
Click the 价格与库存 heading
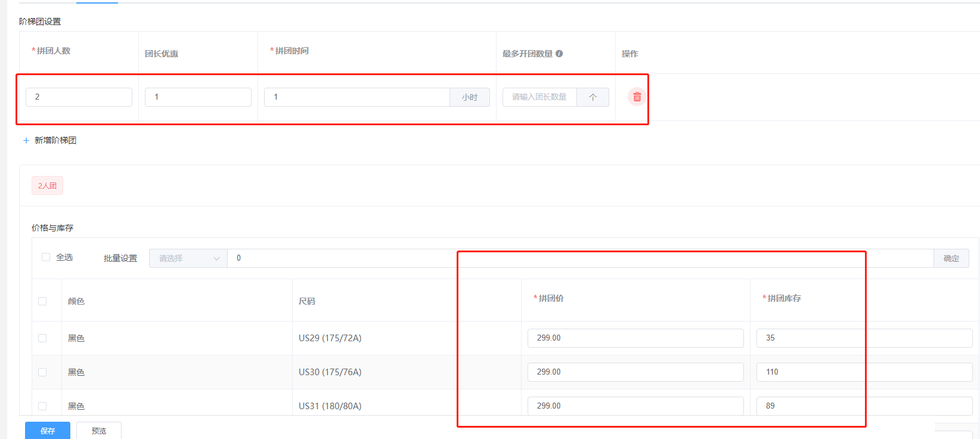52,228
